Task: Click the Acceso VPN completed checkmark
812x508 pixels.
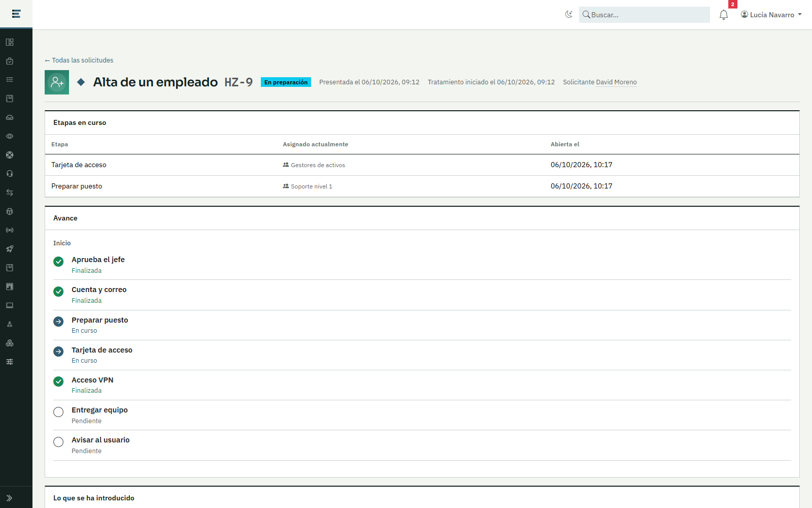Action: tap(58, 382)
